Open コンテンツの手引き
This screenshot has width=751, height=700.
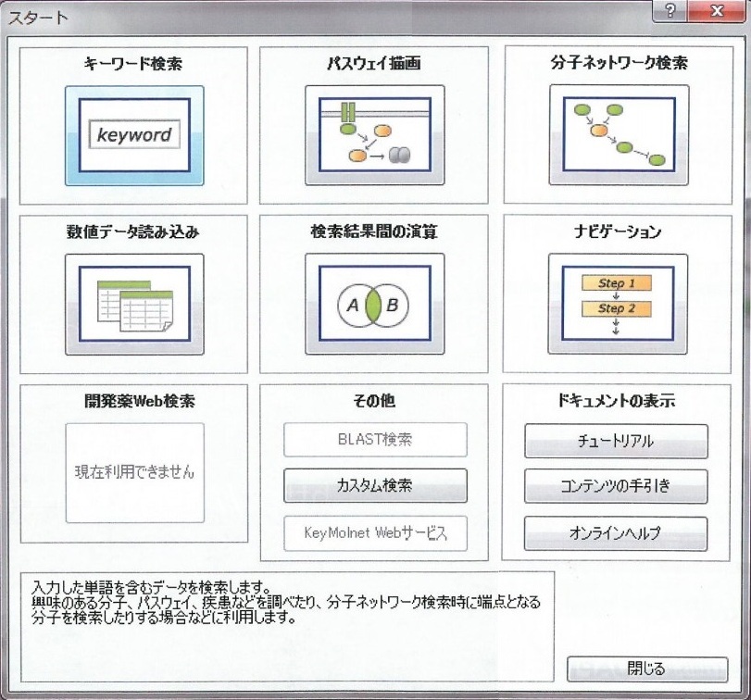pos(615,487)
